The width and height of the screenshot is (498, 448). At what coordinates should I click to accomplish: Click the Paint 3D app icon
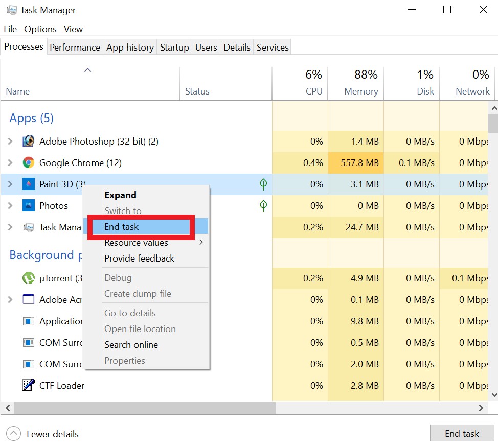coord(28,184)
